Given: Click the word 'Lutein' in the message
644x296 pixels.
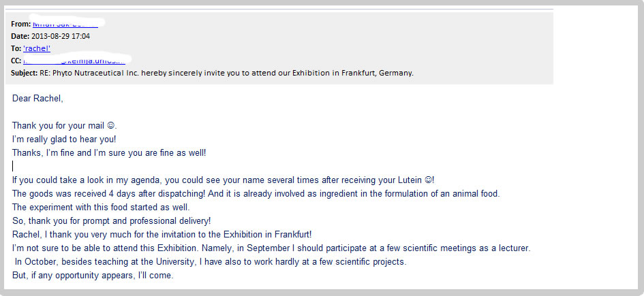Looking at the screenshot, I should [x=410, y=180].
